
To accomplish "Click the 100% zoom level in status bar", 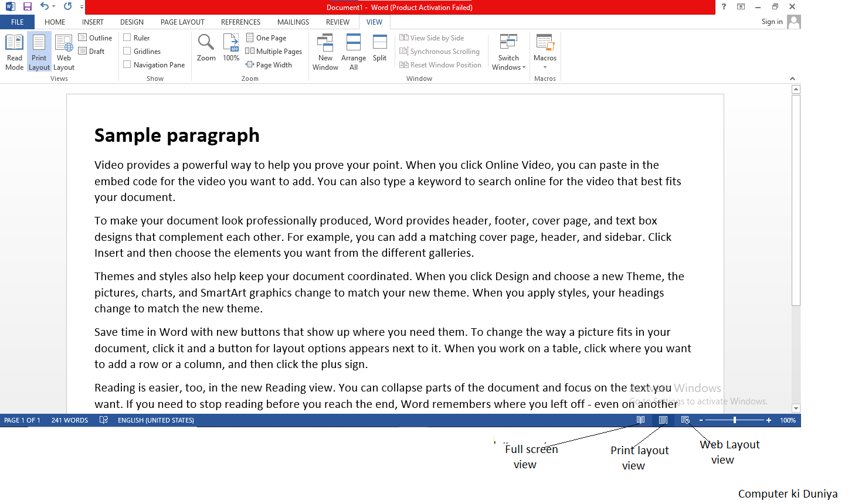I will (788, 420).
